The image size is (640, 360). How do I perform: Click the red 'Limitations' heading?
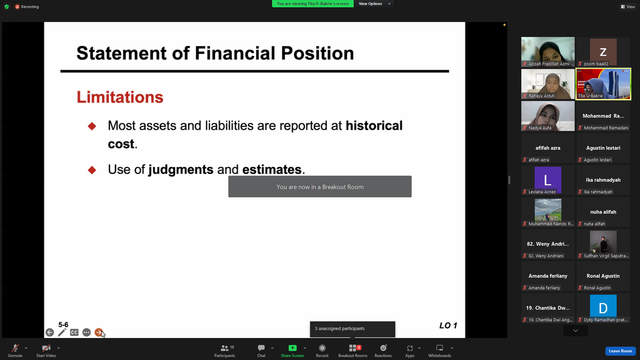click(120, 97)
